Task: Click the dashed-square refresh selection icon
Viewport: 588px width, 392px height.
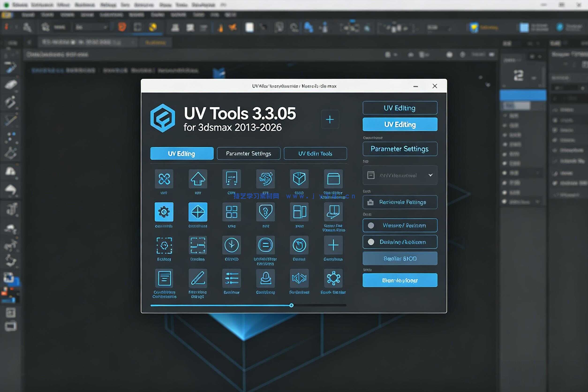Action: 164,245
